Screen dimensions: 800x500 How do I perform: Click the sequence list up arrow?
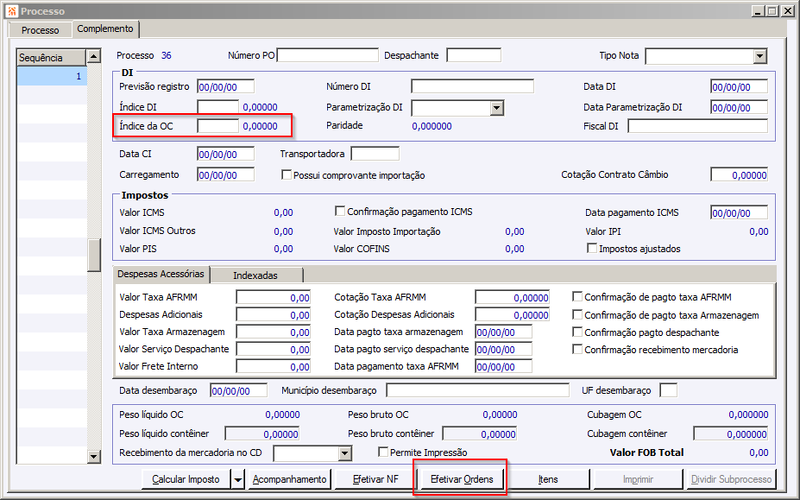[93, 56]
